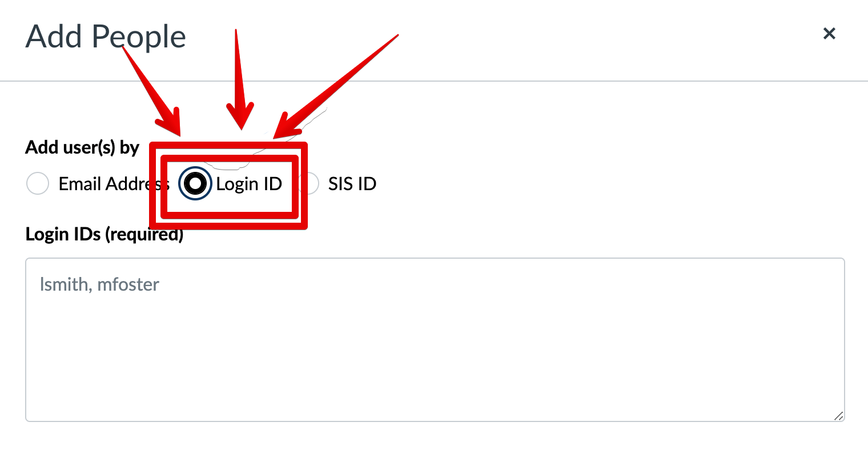The width and height of the screenshot is (868, 450).
Task: Click the "lsmith, mfoster" placeholder text
Action: tap(99, 284)
